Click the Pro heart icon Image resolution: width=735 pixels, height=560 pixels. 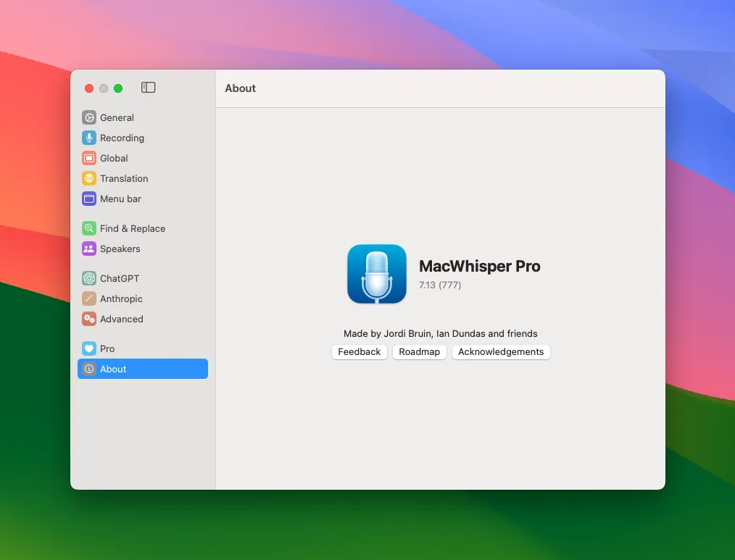click(x=89, y=348)
